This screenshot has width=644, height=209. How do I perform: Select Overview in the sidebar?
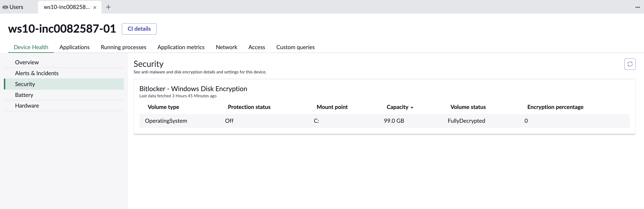tap(64, 62)
